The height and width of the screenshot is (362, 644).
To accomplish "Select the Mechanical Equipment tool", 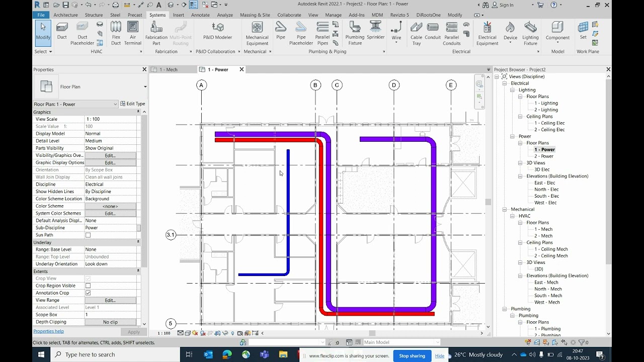I will [x=257, y=34].
